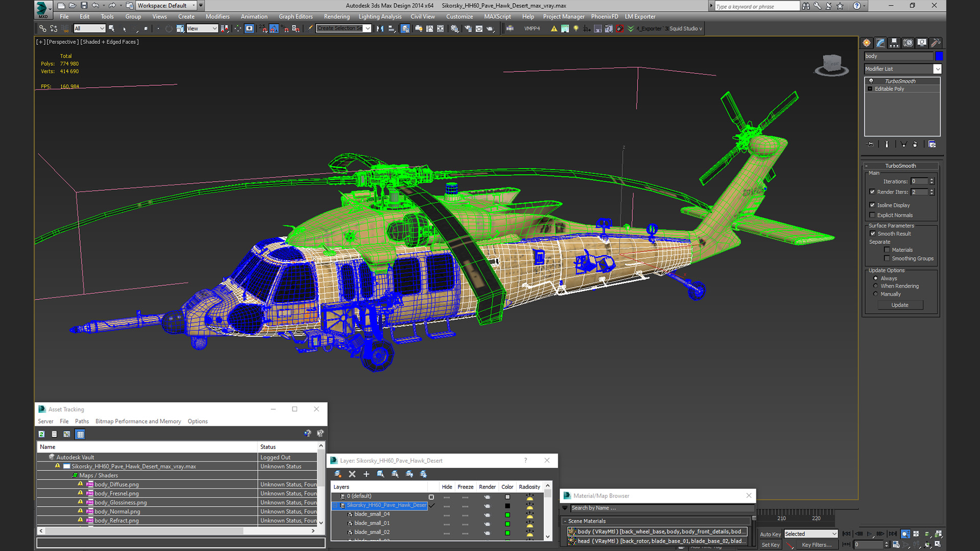Click the ViewCube in the viewport

831,65
